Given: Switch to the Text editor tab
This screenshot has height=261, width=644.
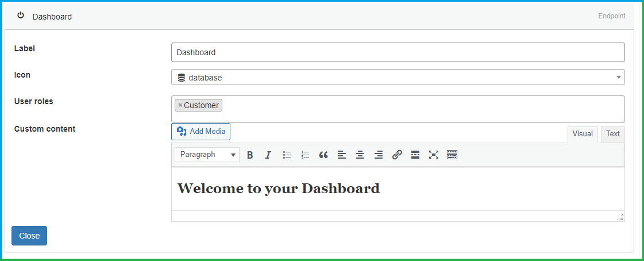Looking at the screenshot, I should pyautogui.click(x=613, y=134).
